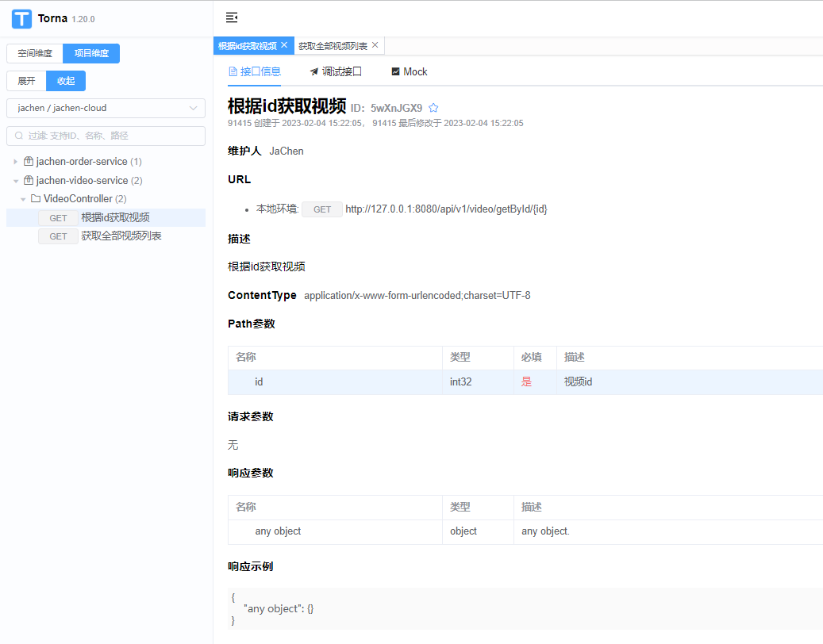Screen dimensions: 823x644
Task: Click the 响应示例 JSON code block
Action: click(525, 609)
